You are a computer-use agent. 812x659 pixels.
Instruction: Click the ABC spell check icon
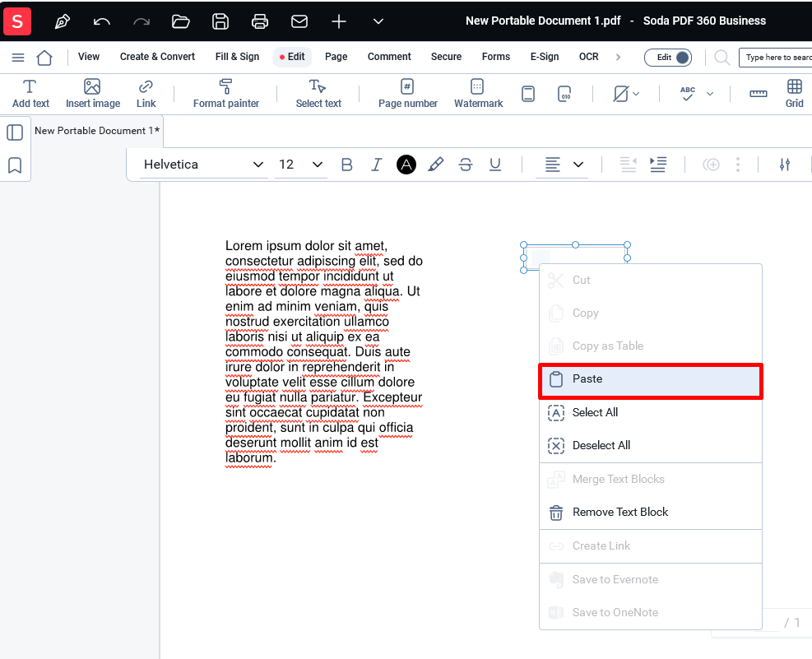(688, 94)
